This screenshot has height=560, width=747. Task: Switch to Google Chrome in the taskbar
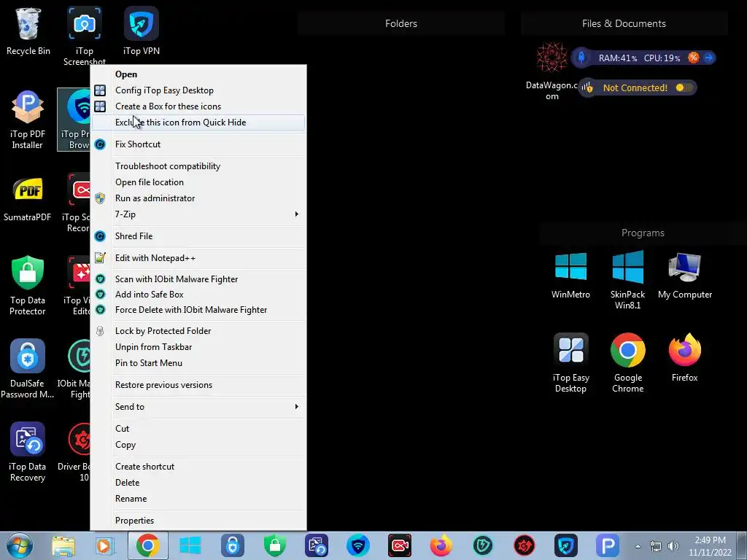tap(147, 545)
